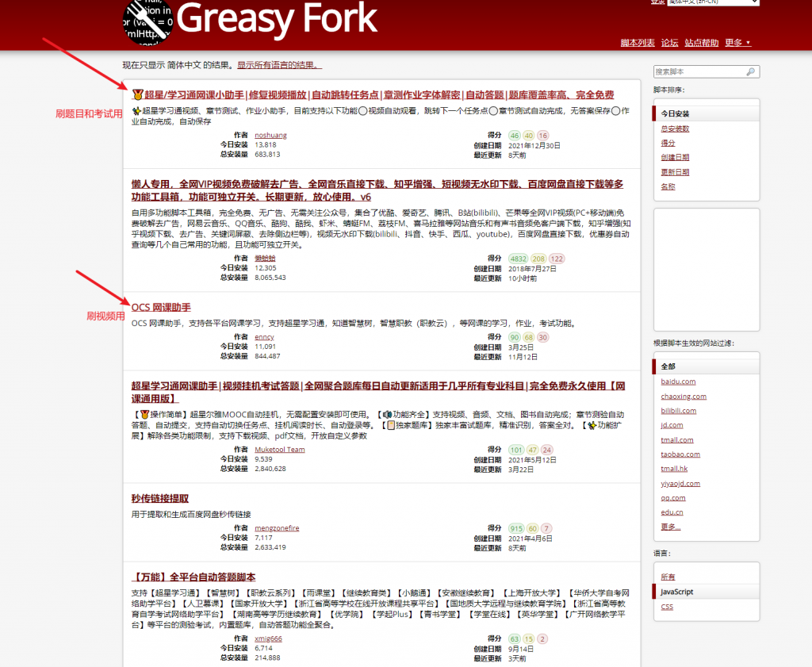812x667 pixels.
Task: View author mengzonefire profile
Action: pos(277,528)
